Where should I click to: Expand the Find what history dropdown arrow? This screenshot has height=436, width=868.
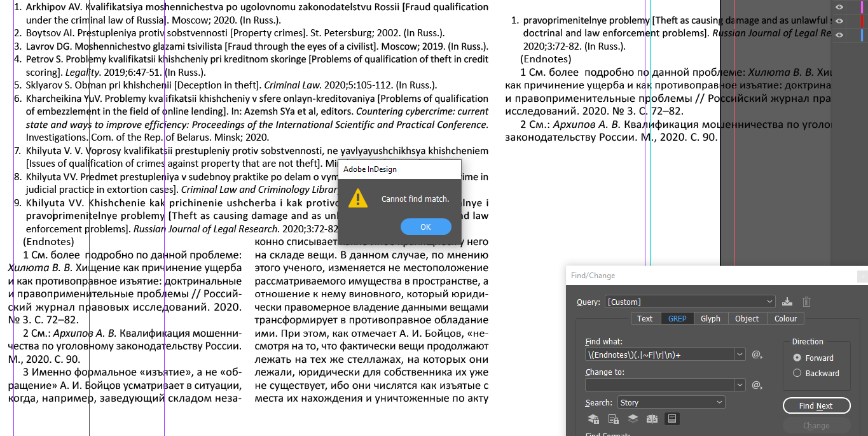click(x=740, y=355)
